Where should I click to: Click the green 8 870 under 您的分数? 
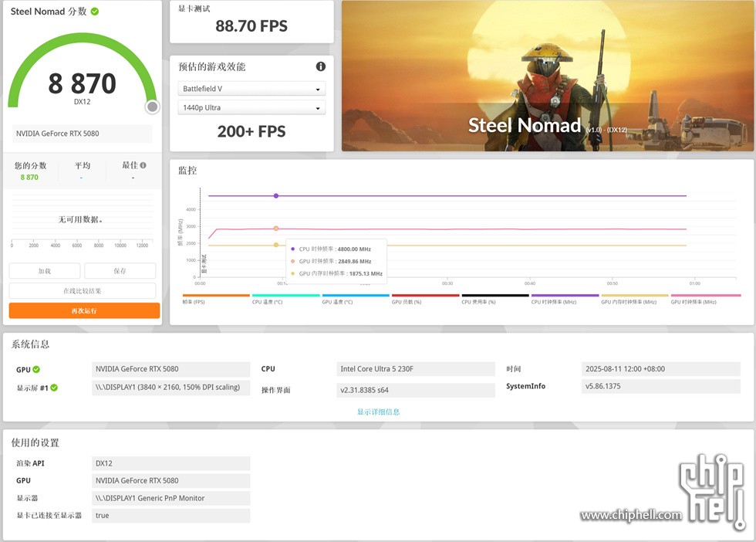29,178
